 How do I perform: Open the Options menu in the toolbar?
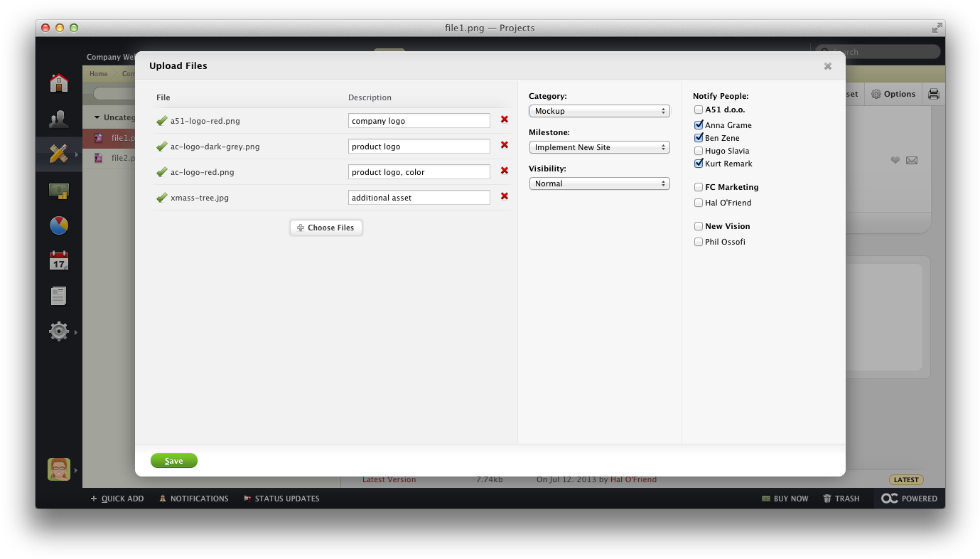pos(893,94)
